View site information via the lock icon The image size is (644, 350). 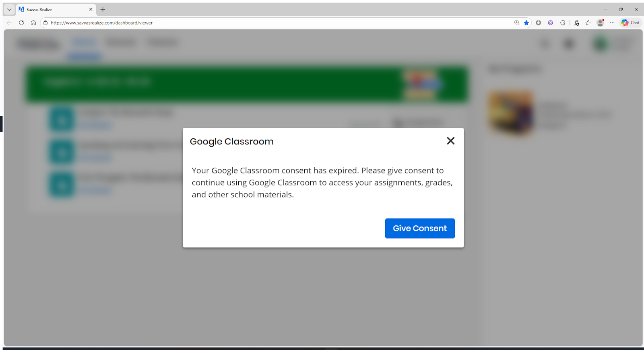(45, 23)
